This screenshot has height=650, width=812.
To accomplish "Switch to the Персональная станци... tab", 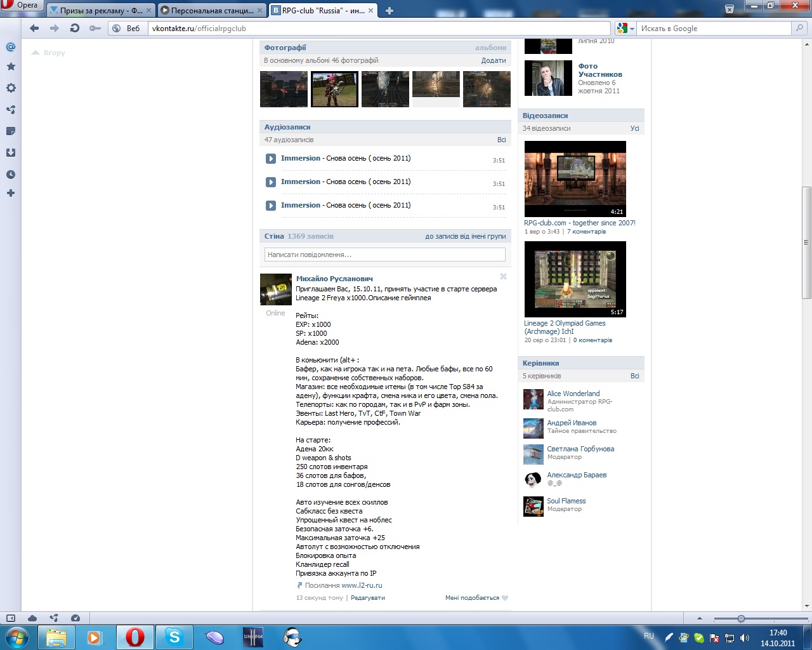I will tap(212, 10).
